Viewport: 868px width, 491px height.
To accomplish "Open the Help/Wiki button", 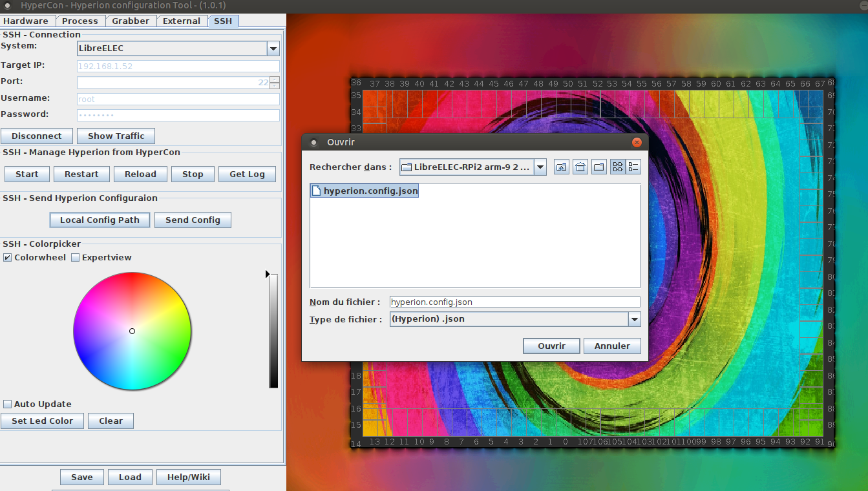I will click(189, 477).
